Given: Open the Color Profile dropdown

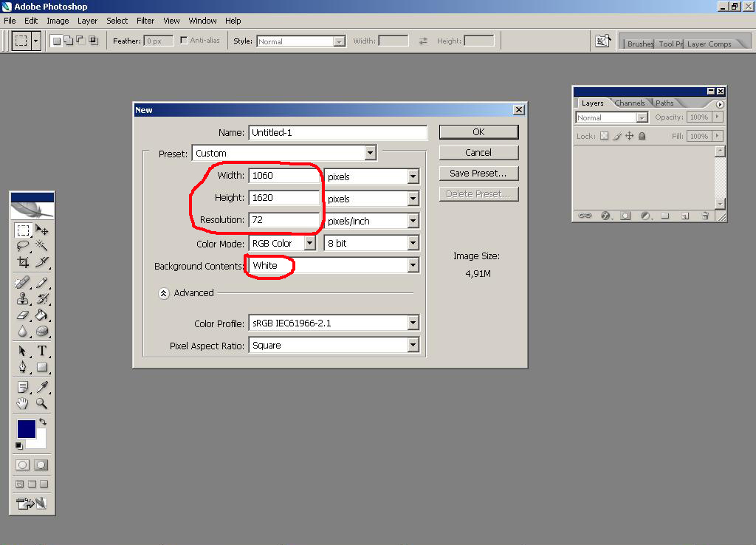Looking at the screenshot, I should pyautogui.click(x=334, y=323).
